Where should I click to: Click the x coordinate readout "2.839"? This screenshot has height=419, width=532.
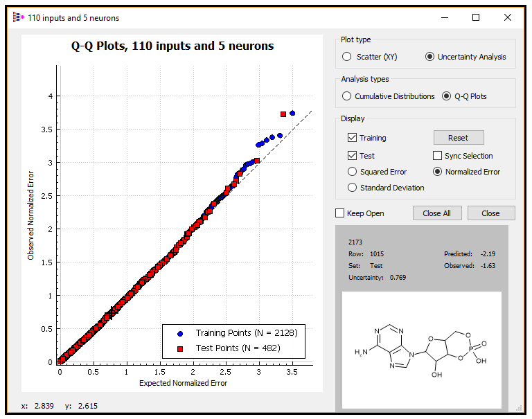[x=44, y=406]
